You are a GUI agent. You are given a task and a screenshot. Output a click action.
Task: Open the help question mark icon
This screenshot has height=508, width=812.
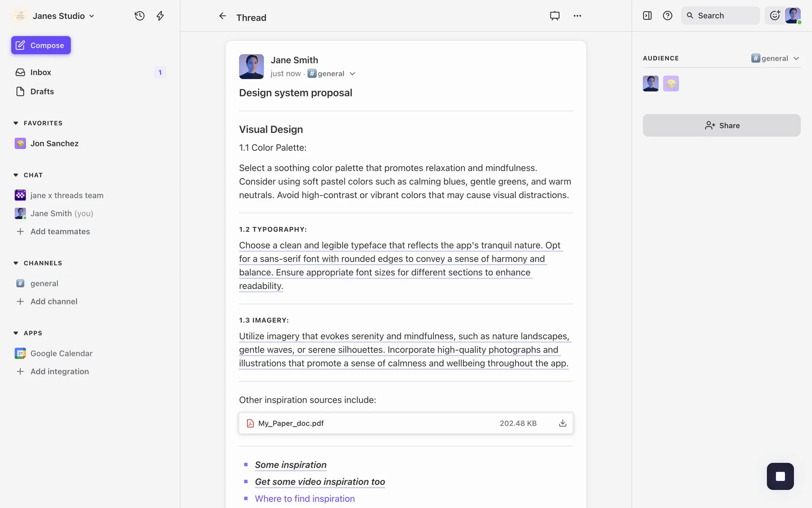tap(667, 16)
